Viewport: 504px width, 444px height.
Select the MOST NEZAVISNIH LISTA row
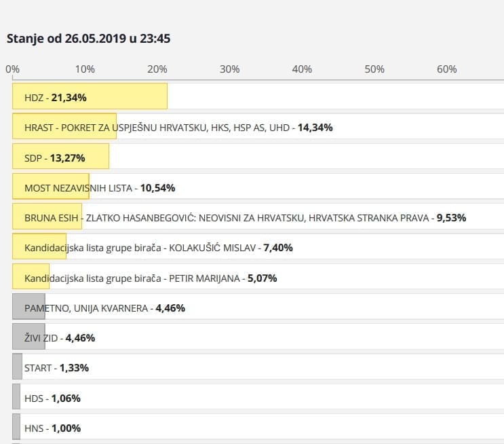click(95, 187)
